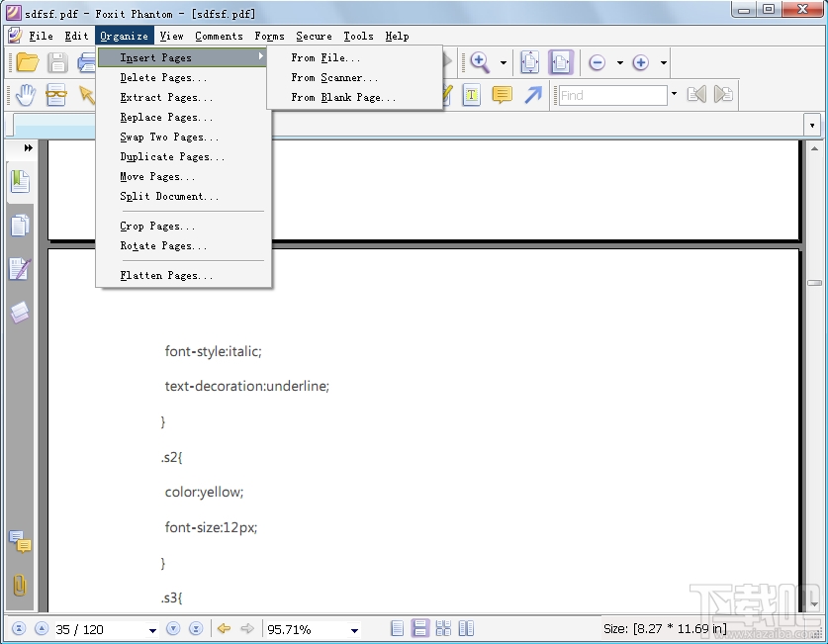Open the Forms menu
This screenshot has width=828, height=644.
coord(269,36)
